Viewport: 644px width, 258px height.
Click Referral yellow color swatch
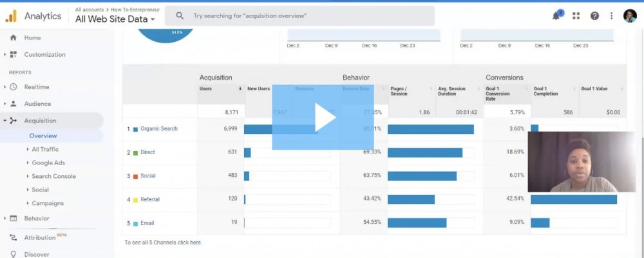tap(135, 200)
